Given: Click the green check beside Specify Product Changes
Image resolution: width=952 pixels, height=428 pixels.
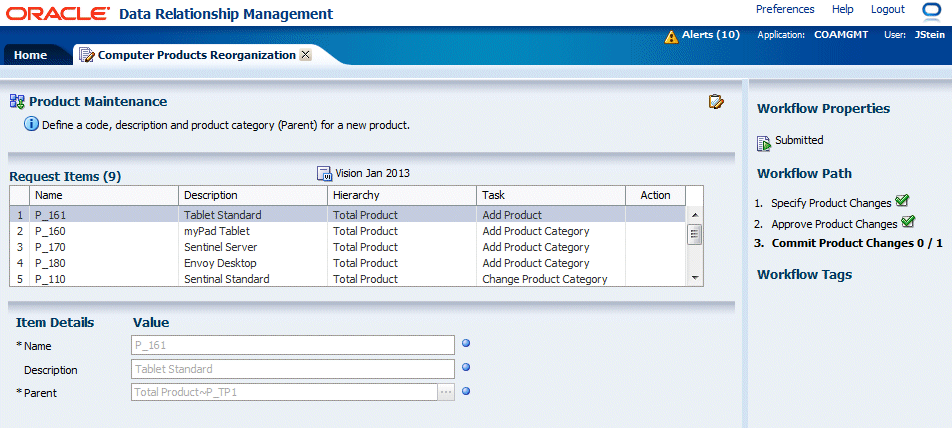Looking at the screenshot, I should coord(902,202).
